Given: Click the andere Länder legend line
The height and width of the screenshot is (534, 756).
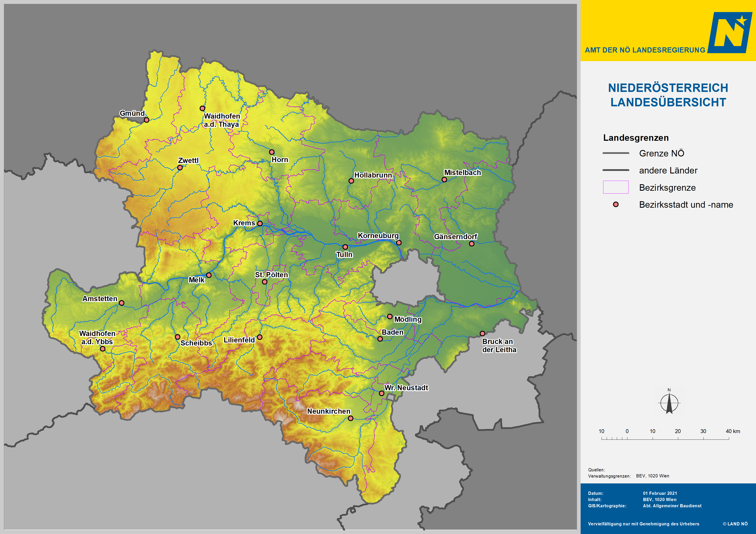Looking at the screenshot, I should click(616, 170).
